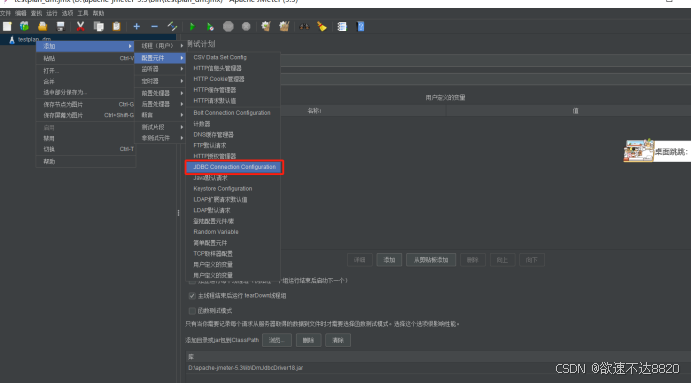
Task: Select DNS缓存管理器 menu item
Action: pos(233,135)
